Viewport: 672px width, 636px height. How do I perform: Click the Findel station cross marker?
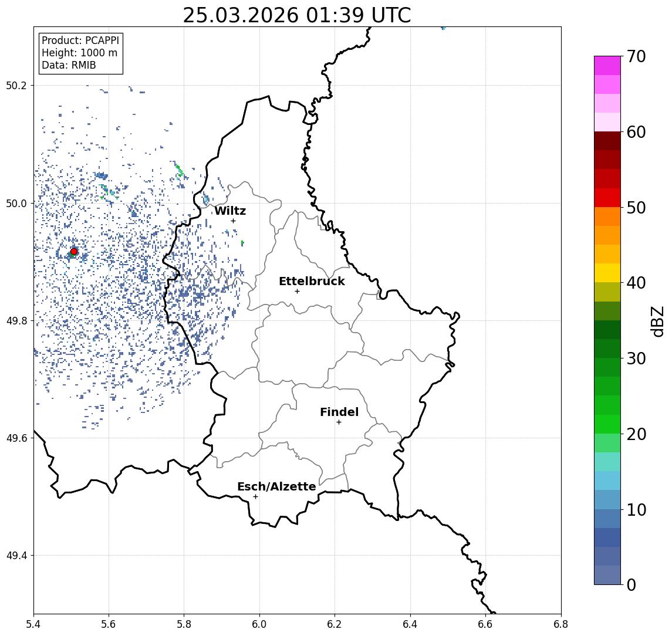[x=339, y=422]
